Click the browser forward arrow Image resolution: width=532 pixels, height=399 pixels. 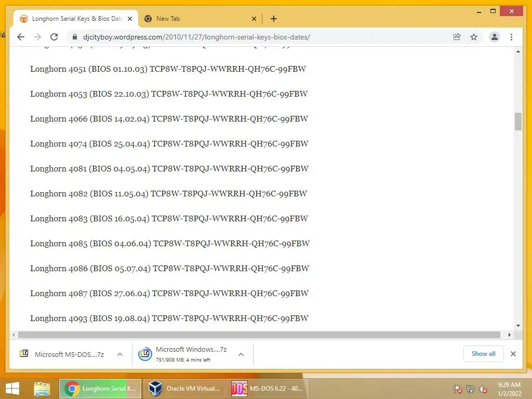click(x=37, y=37)
